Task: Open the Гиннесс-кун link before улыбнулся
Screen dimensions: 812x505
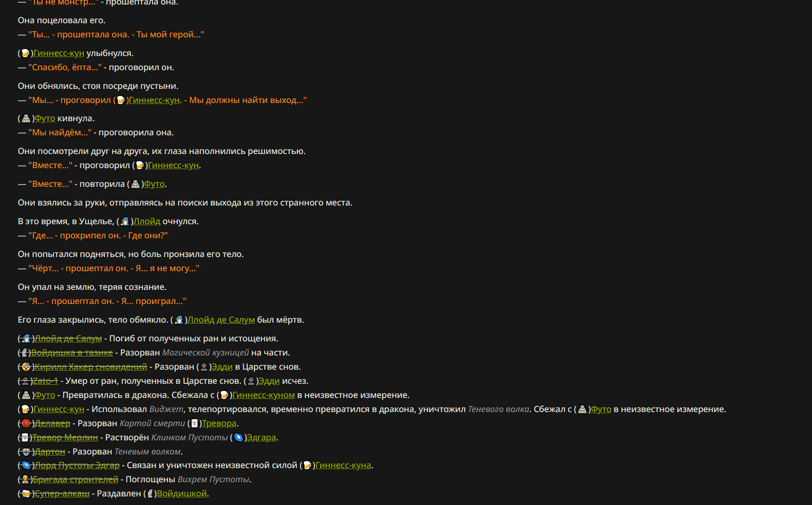Action: click(59, 53)
